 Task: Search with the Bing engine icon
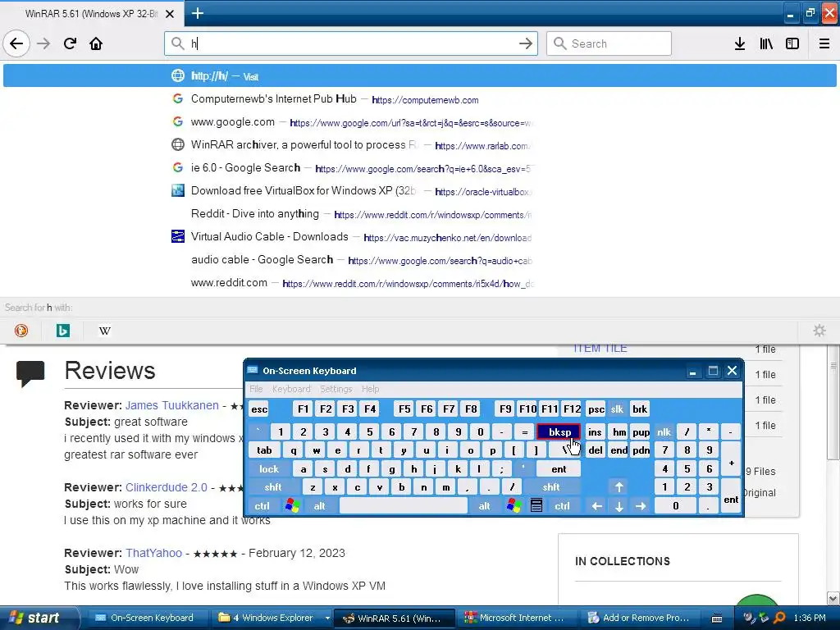coord(62,331)
